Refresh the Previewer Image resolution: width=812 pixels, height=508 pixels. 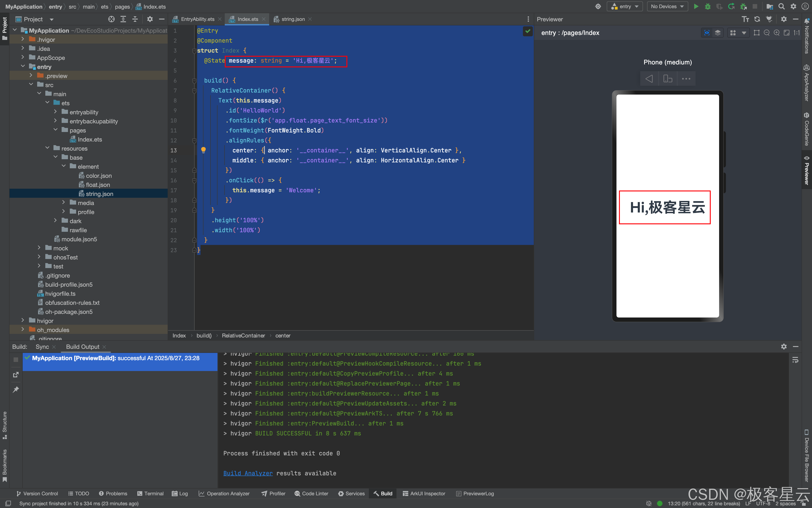click(x=757, y=19)
